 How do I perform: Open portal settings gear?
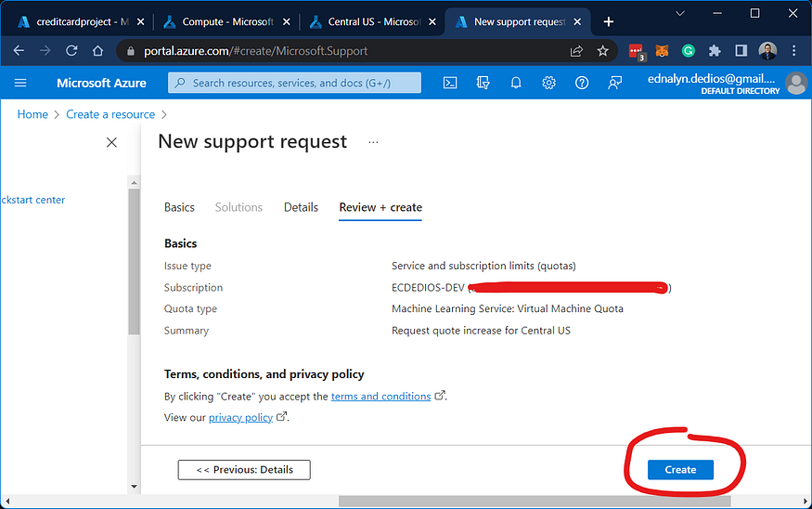pos(549,83)
